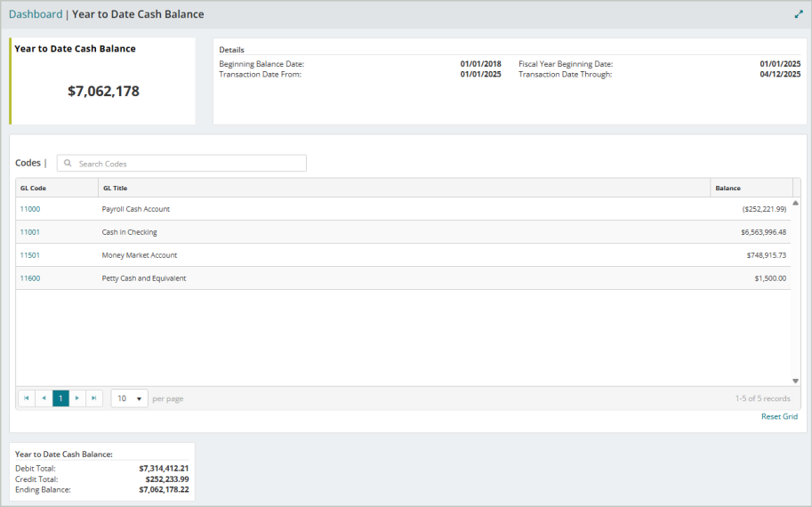Go to last page of grid

(94, 398)
